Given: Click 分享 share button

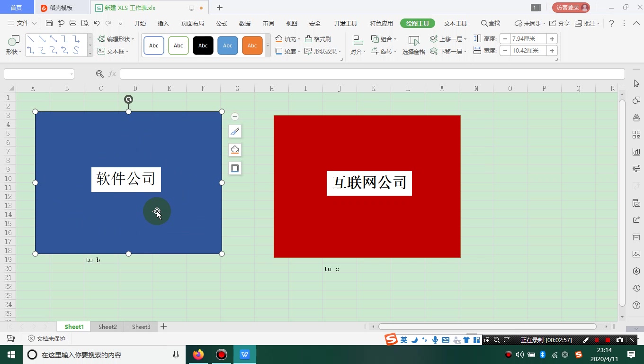Looking at the screenshot, I should point(559,23).
